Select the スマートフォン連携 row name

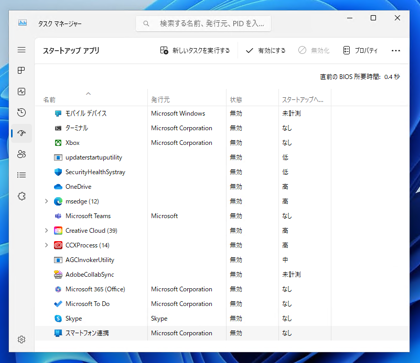[x=87, y=333]
